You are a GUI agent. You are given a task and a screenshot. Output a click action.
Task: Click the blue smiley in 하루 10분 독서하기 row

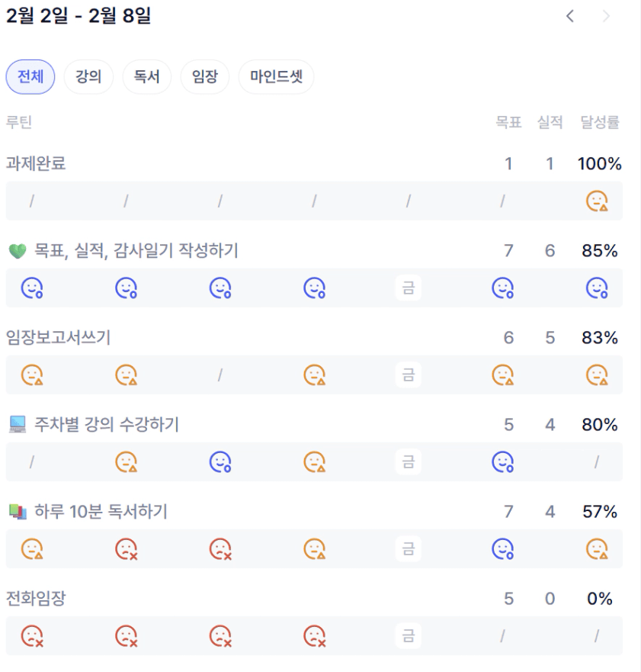(x=502, y=548)
